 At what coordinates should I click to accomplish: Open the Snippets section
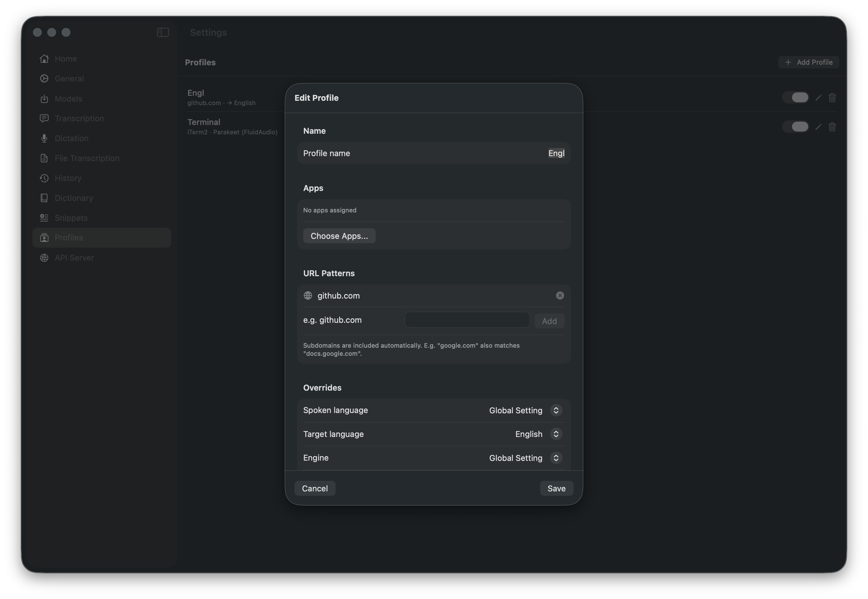(71, 218)
